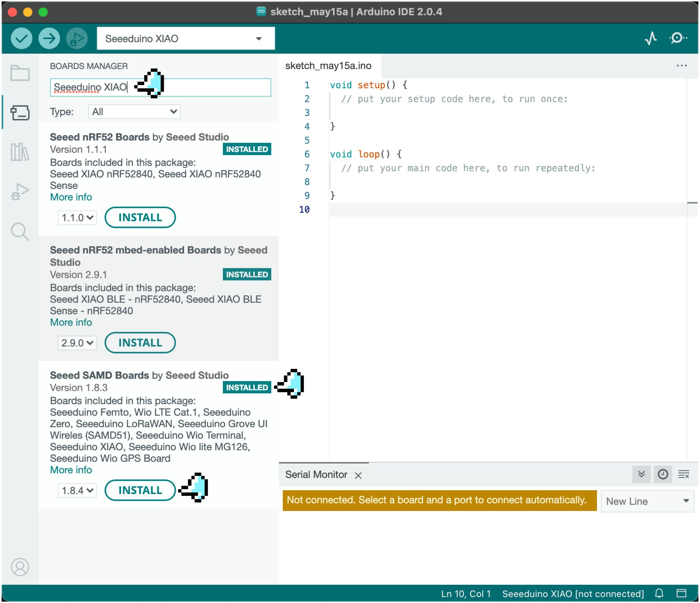Open More info for Seeed SAMD Boards
This screenshot has height=603, width=700.
point(71,470)
